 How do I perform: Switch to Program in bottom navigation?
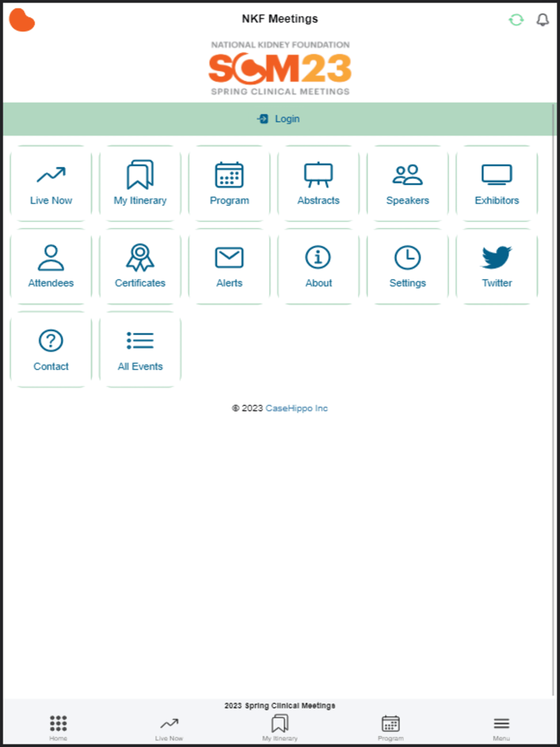point(391,727)
